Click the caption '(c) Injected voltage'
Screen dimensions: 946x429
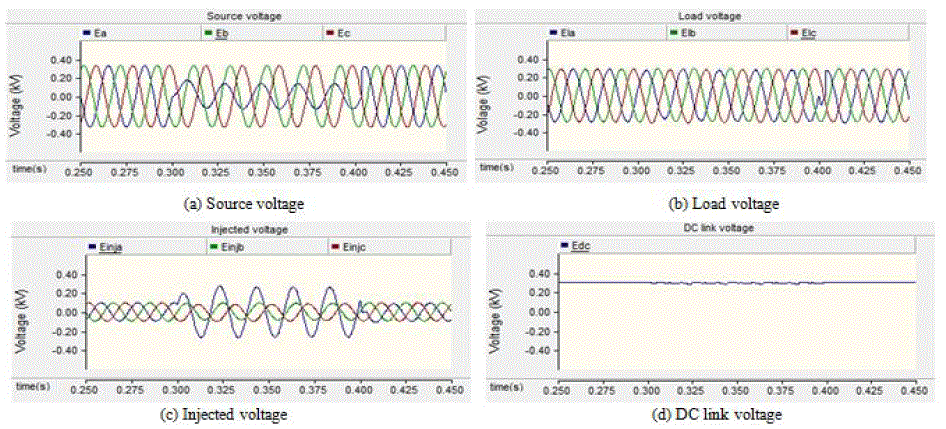[231, 414]
